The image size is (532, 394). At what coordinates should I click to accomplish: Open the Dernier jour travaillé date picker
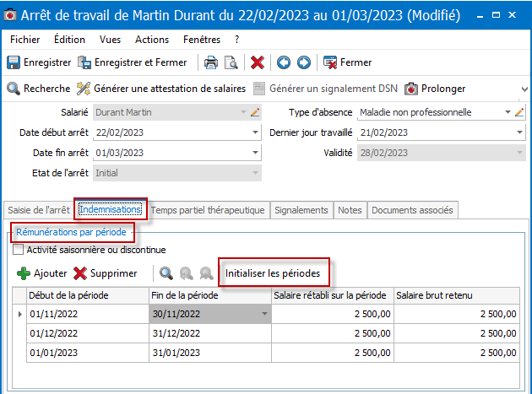(x=519, y=132)
